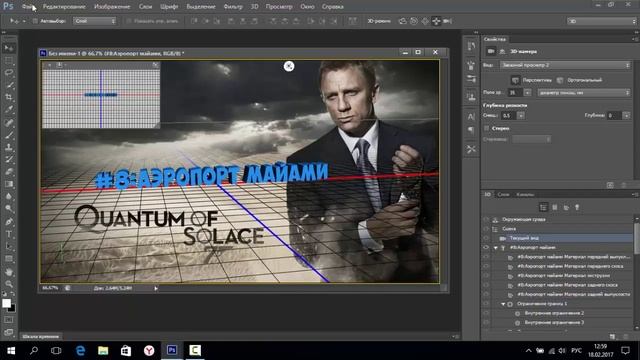Open the Вид camera view dropdown
The height and width of the screenshot is (360, 640).
tap(565, 65)
